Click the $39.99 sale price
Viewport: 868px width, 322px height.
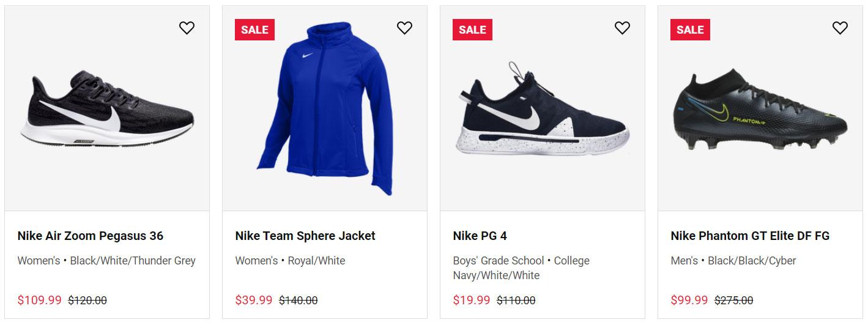254,301
